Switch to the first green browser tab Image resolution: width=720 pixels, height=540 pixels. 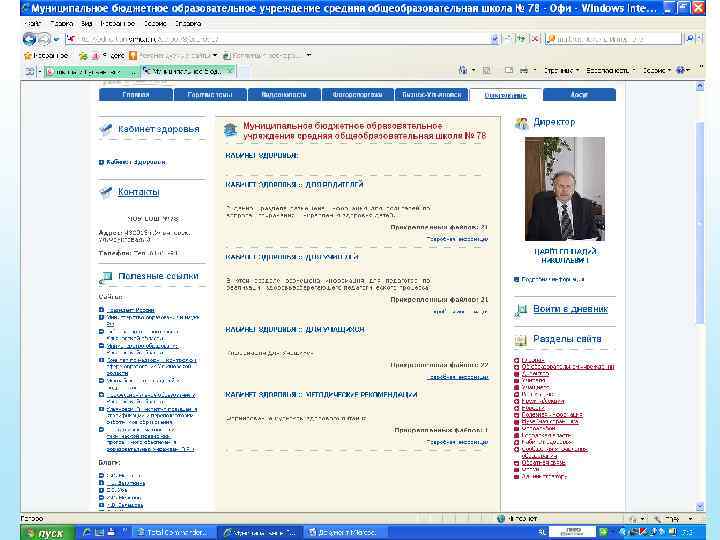click(x=90, y=72)
